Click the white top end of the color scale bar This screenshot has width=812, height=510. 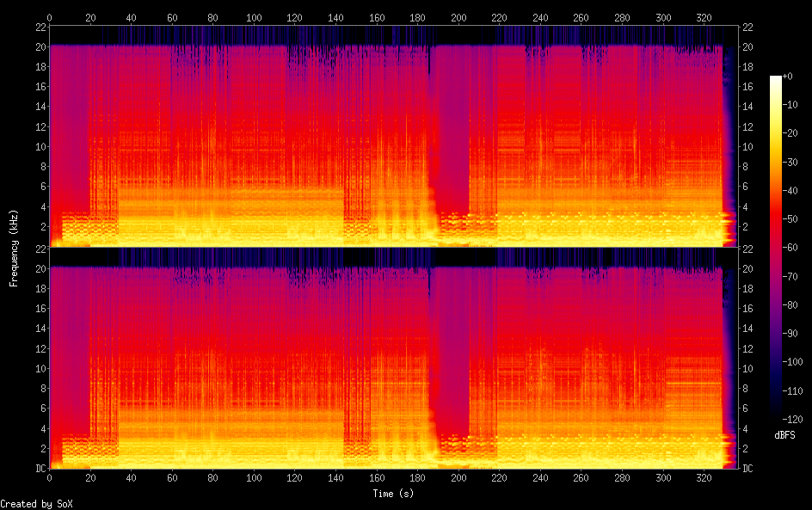pos(776,78)
